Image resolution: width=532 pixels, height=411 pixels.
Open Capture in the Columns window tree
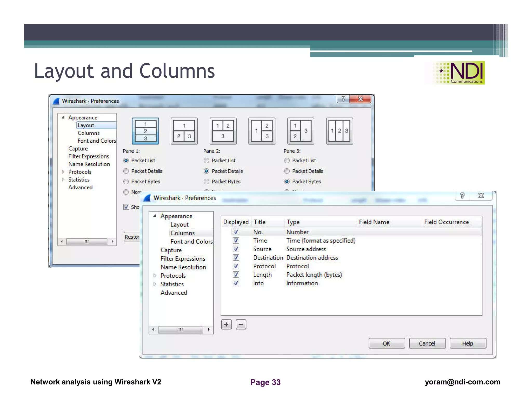(x=171, y=250)
